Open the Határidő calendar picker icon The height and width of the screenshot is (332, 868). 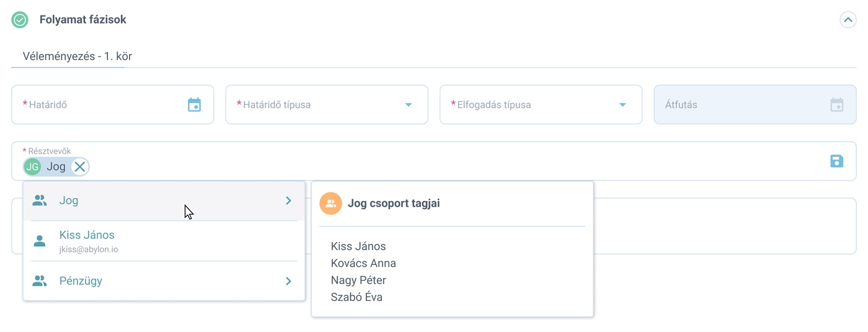pyautogui.click(x=195, y=105)
